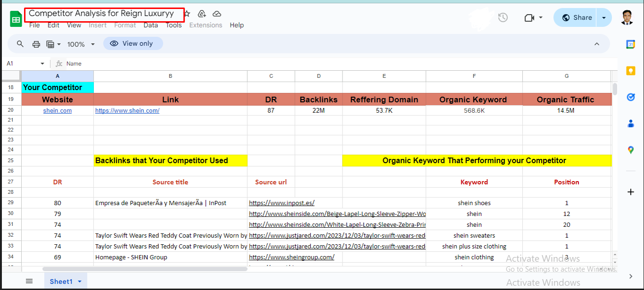
Task: Open the camera meeting dropdown arrow
Action: point(541,17)
